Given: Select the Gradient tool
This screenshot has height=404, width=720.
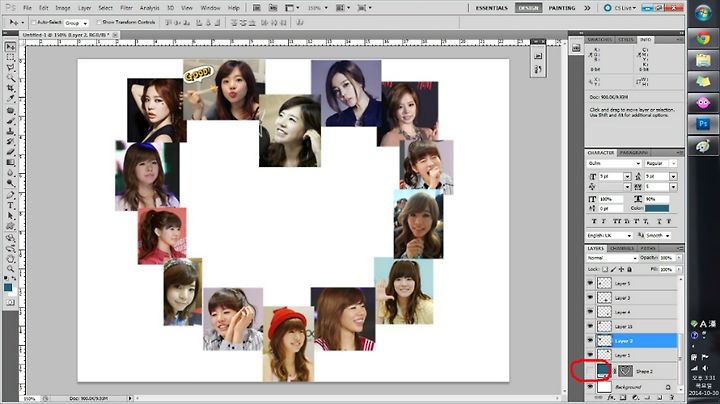Looking at the screenshot, I should click(10, 162).
